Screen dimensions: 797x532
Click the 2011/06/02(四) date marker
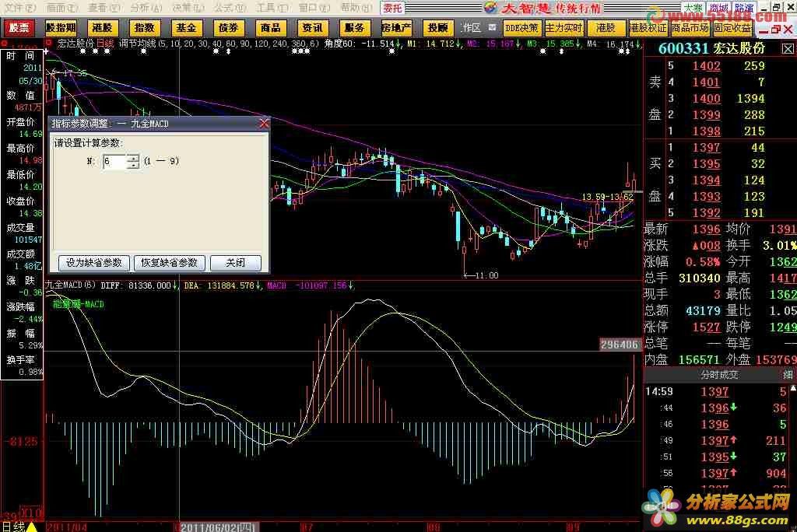click(x=219, y=527)
